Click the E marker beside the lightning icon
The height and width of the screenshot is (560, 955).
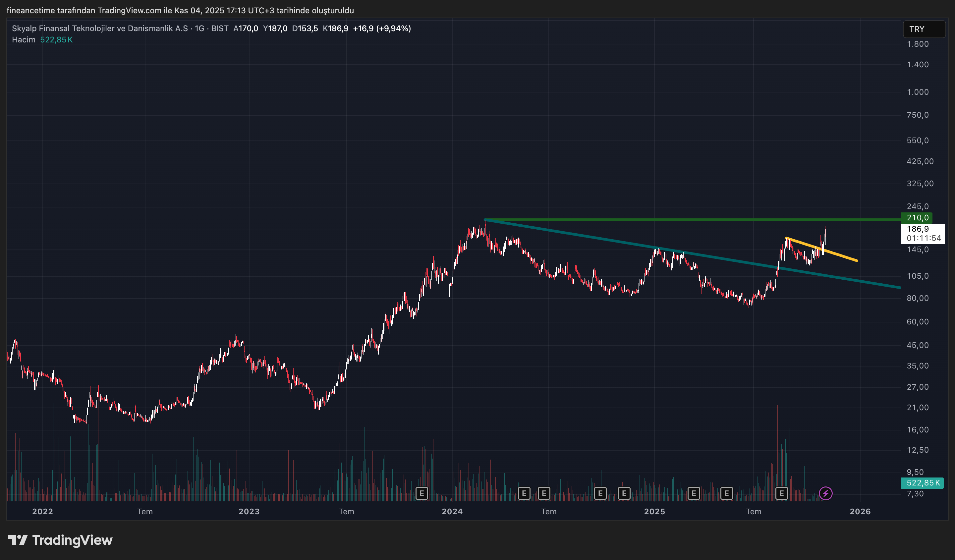click(x=781, y=493)
